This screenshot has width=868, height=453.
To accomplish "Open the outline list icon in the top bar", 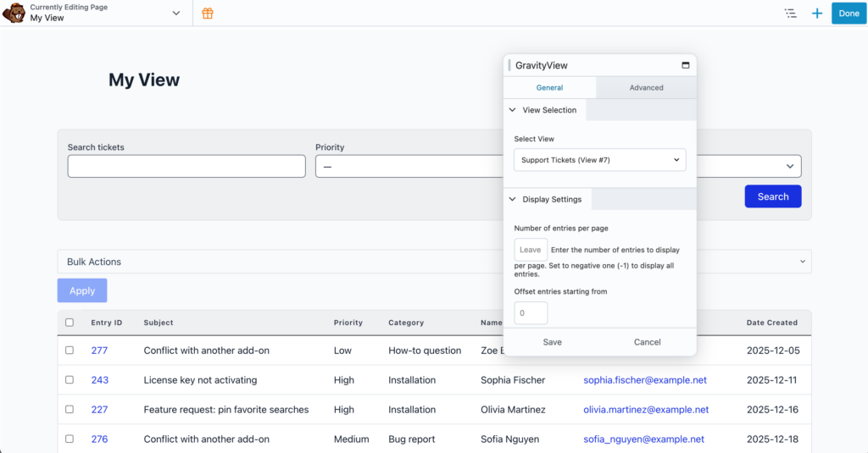I will click(x=791, y=14).
